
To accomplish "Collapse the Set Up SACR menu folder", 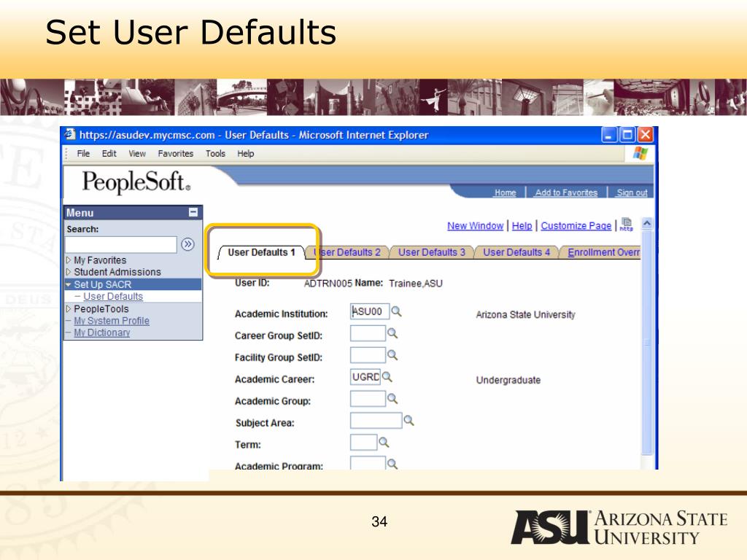I will (69, 284).
